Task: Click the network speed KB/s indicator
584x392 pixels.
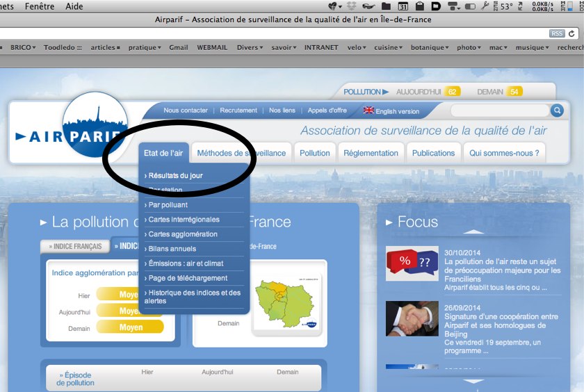Action: point(542,6)
